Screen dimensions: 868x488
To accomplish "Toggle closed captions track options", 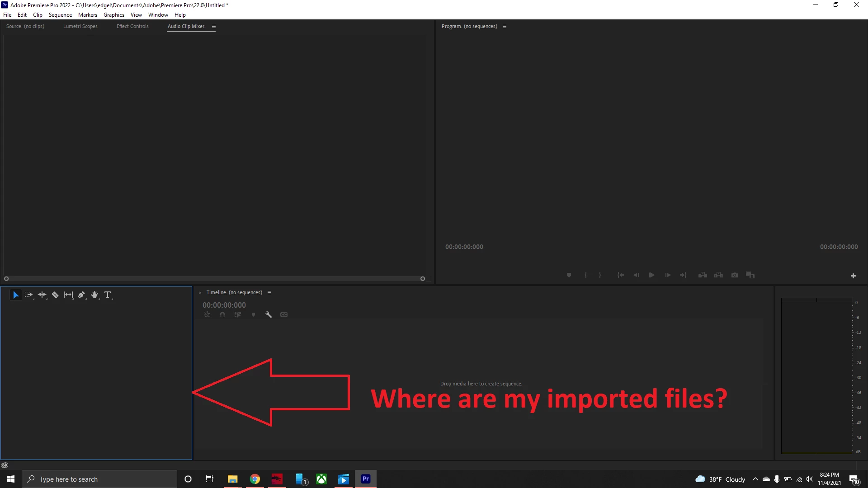I will [x=284, y=314].
